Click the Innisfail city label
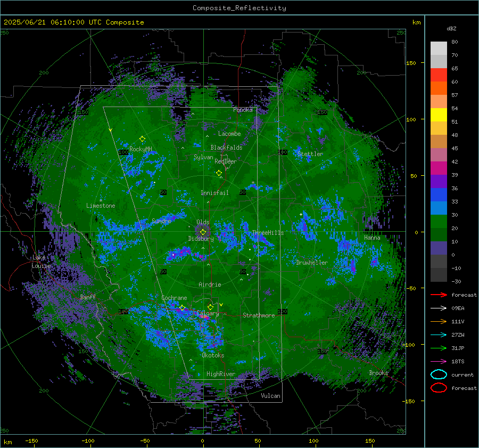The image size is (479, 448). [x=214, y=193]
